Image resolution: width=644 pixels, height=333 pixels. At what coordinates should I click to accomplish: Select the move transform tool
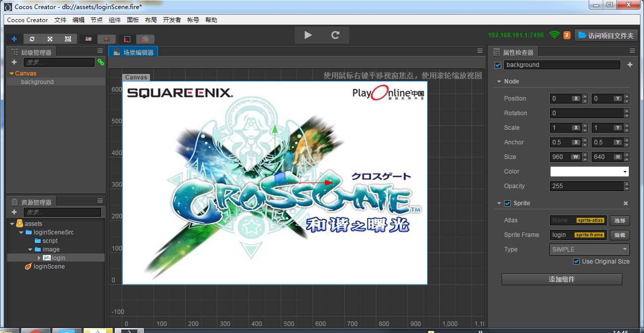14,39
